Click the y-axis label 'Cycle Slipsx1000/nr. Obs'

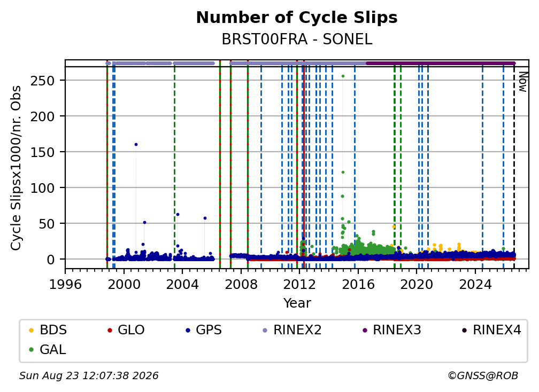click(x=16, y=168)
